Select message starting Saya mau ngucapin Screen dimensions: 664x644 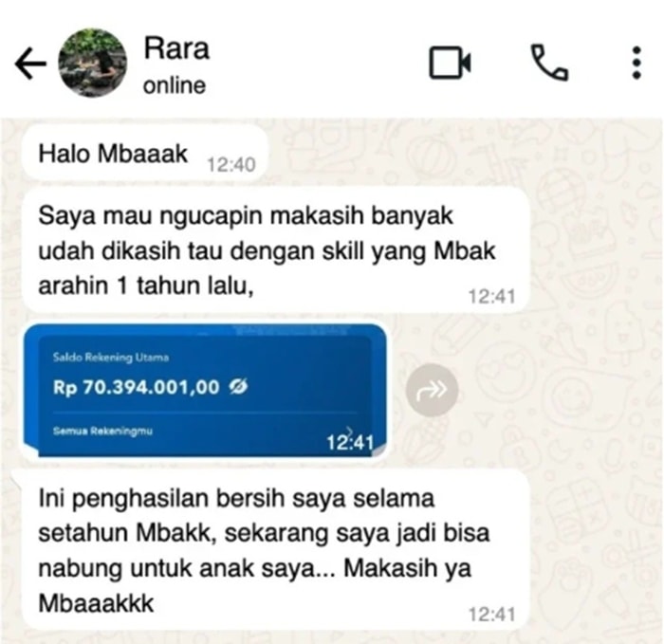[x=276, y=250]
